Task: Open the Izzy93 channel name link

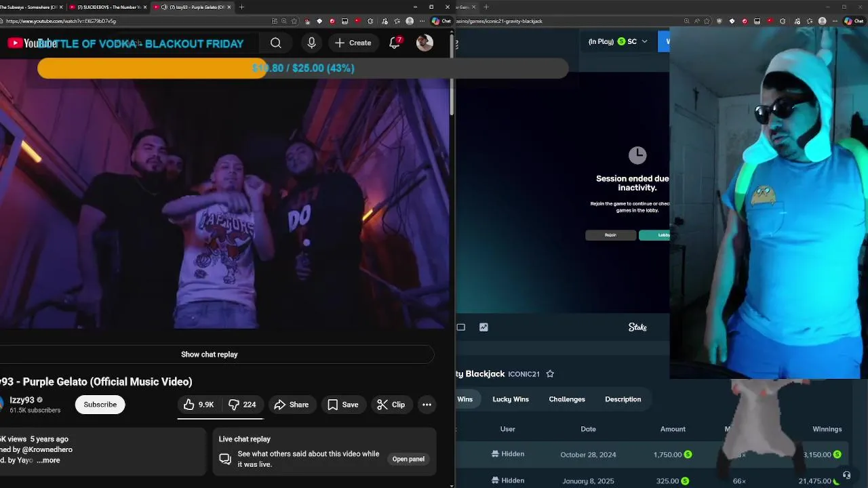Action: [x=22, y=400]
